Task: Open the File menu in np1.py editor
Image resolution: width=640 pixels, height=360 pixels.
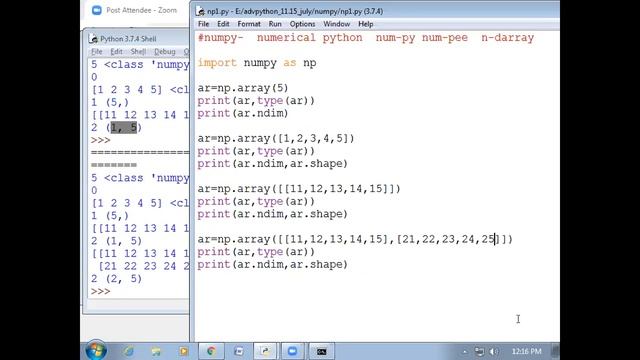Action: tap(203, 24)
